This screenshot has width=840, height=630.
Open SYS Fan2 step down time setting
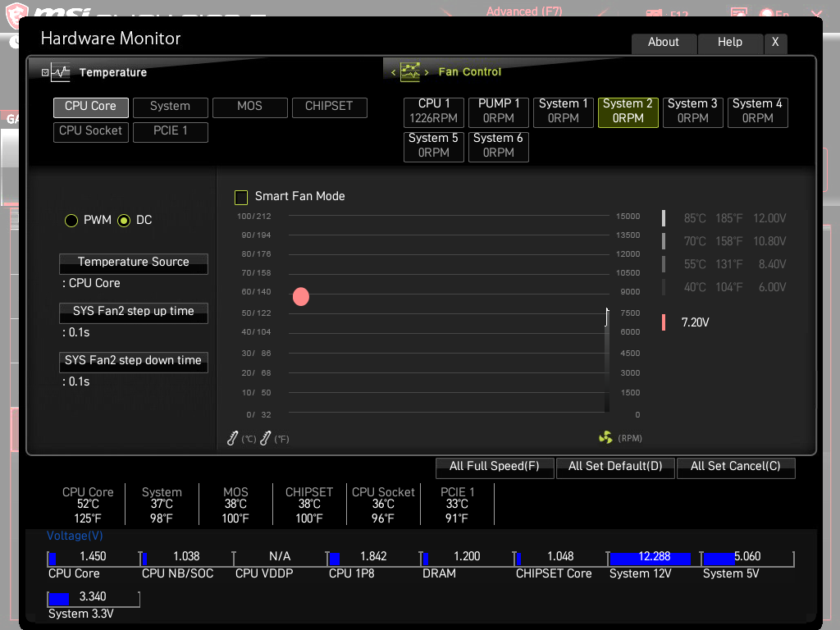[134, 362]
